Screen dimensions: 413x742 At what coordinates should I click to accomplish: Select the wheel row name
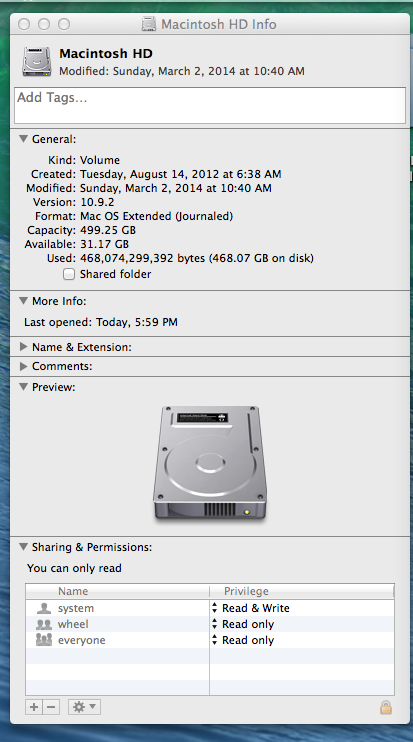(73, 624)
